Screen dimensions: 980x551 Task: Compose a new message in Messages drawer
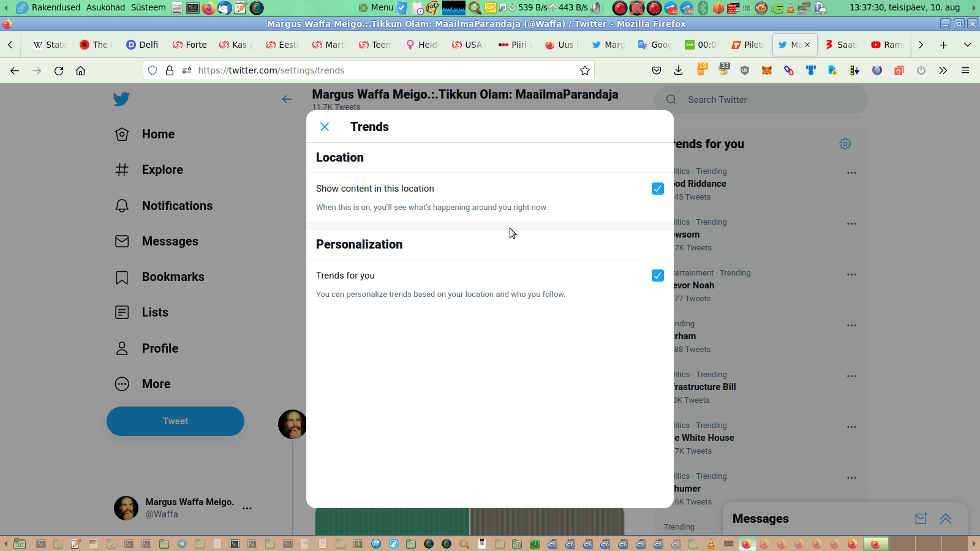(x=921, y=519)
